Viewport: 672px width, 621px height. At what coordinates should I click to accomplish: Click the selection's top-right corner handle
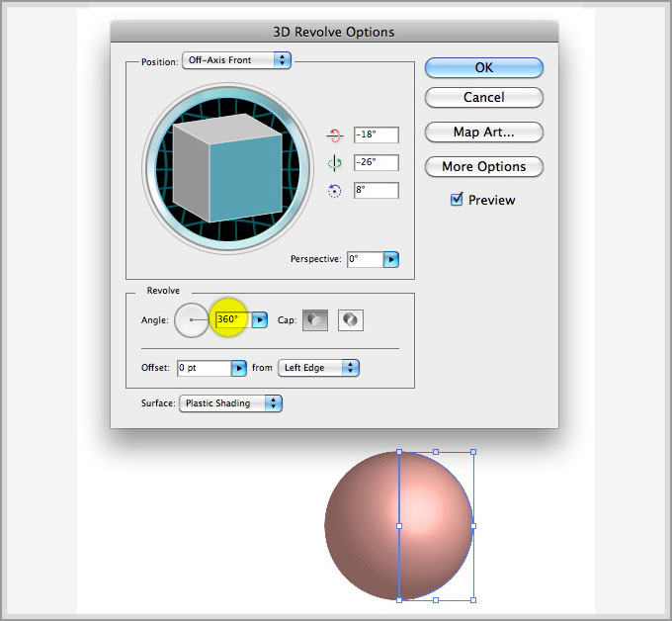(x=473, y=452)
